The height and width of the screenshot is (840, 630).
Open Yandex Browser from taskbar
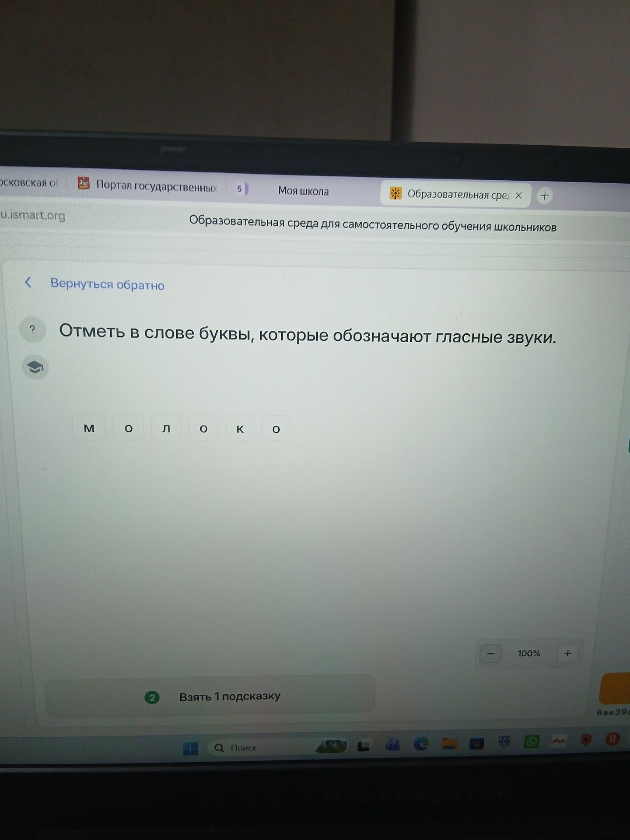(x=613, y=739)
